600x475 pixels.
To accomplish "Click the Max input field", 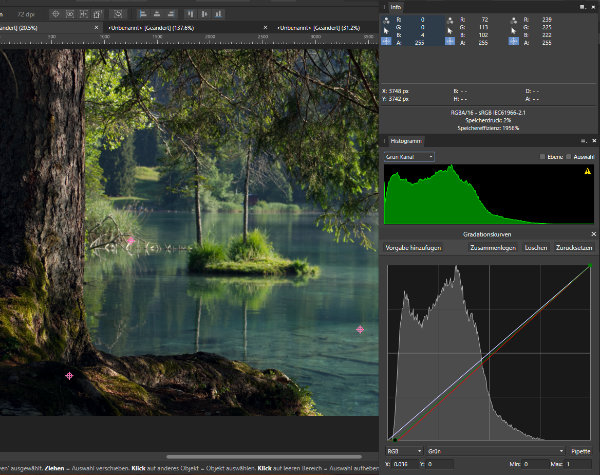I will tap(579, 464).
